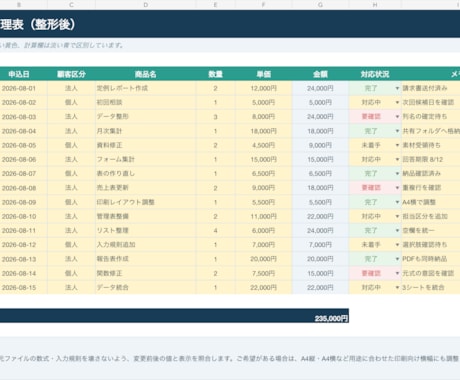Click the 20,000円 unit price cell for 報告表作成
Screen dimensions: 460x380
point(264,259)
